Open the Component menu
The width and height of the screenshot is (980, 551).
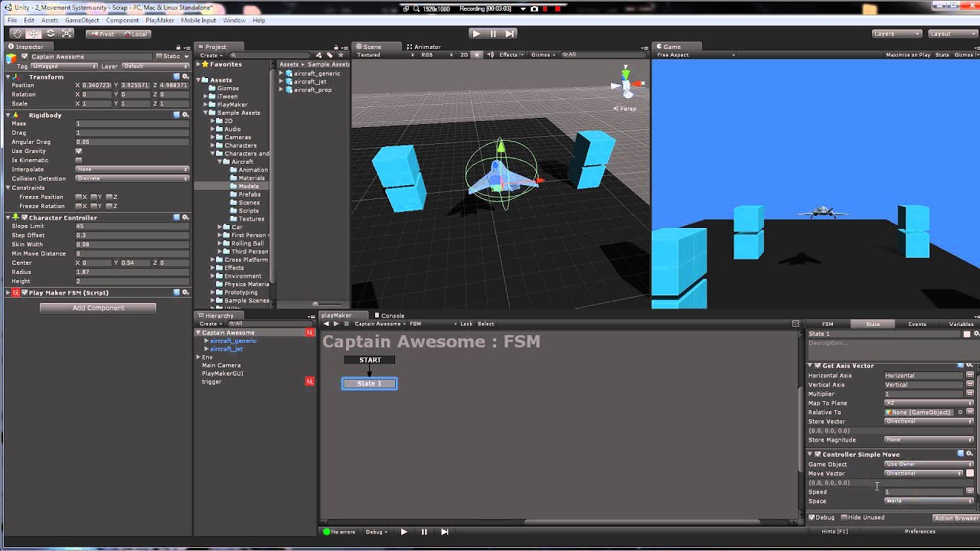tap(122, 20)
